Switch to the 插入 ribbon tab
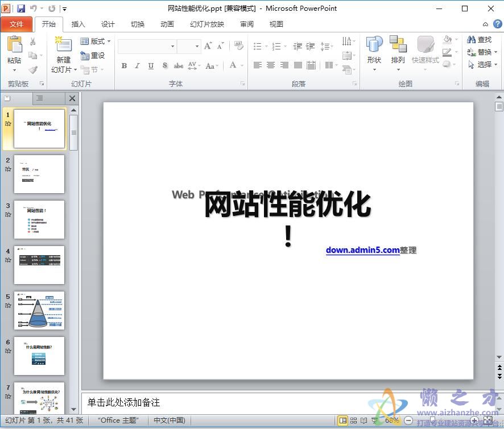 pos(78,24)
